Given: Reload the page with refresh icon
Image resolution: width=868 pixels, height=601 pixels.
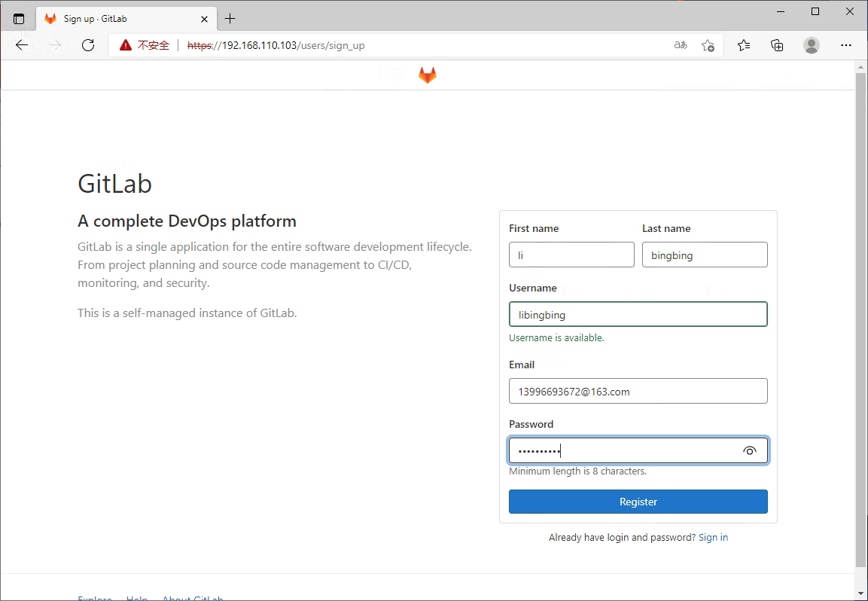Looking at the screenshot, I should [x=88, y=45].
